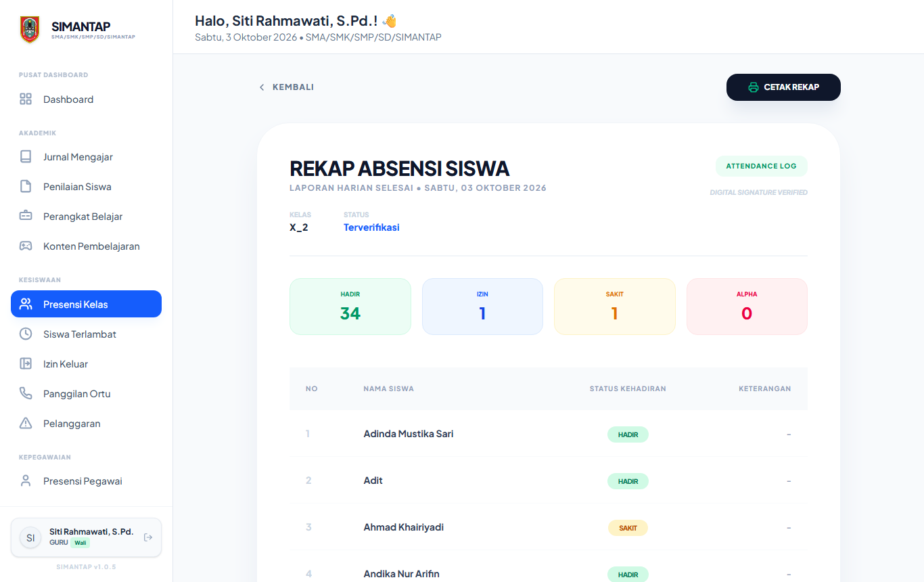Click the logout icon beside the user name
Viewport: 924px width, 582px height.
click(148, 537)
